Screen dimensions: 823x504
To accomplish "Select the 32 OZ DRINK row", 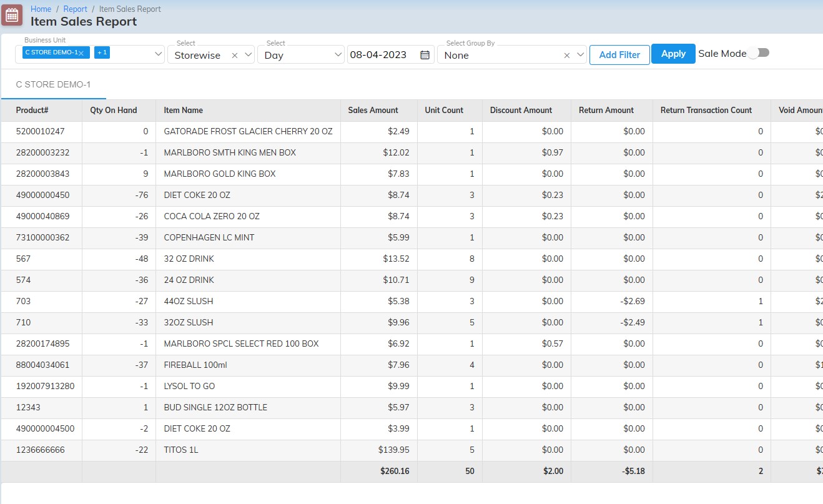I will click(411, 259).
